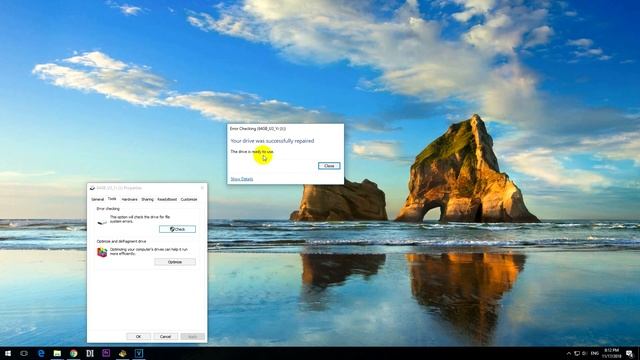Open network status in system tray
This screenshot has width=640, height=360.
[x=577, y=353]
